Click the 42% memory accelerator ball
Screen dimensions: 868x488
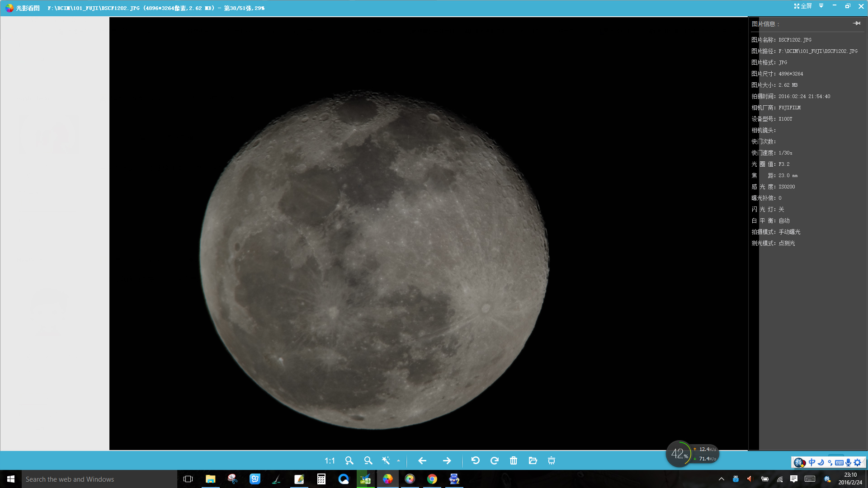[x=679, y=454]
